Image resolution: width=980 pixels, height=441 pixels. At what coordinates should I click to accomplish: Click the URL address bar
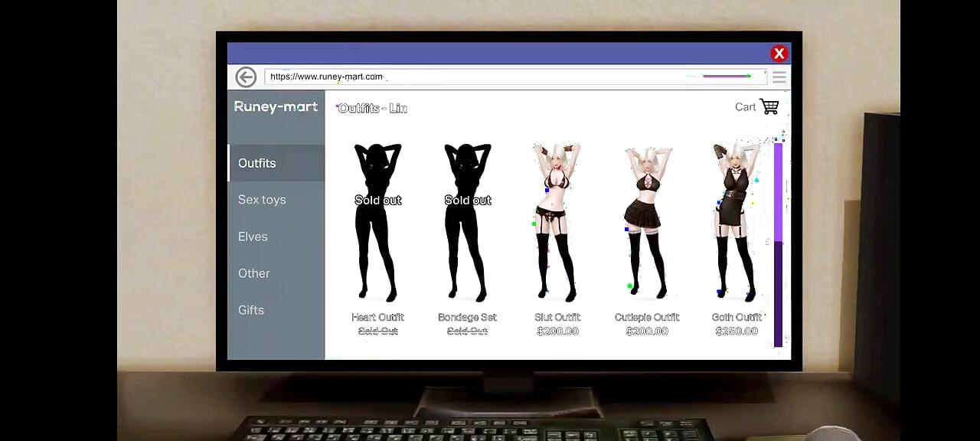point(475,77)
